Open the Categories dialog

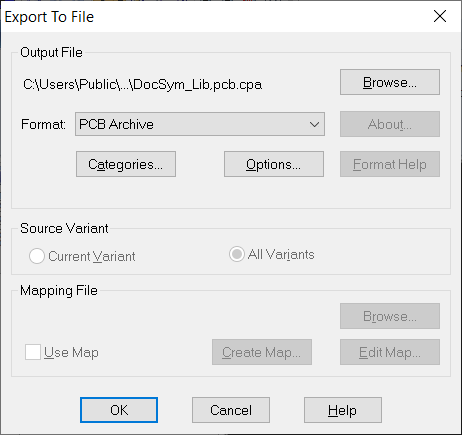point(126,164)
